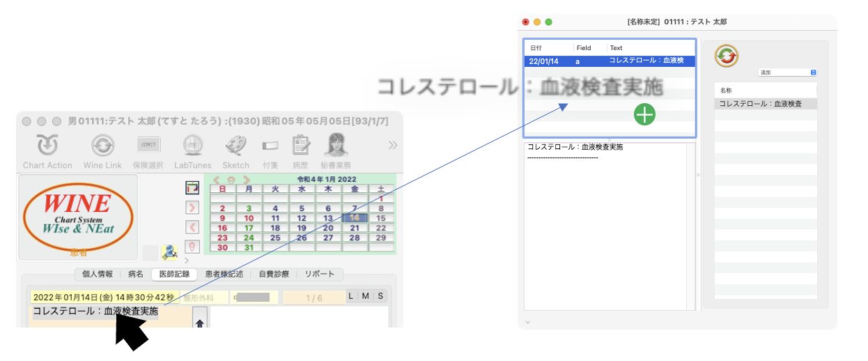
Task: Launch LabTunes from the toolbar
Action: pyautogui.click(x=192, y=146)
